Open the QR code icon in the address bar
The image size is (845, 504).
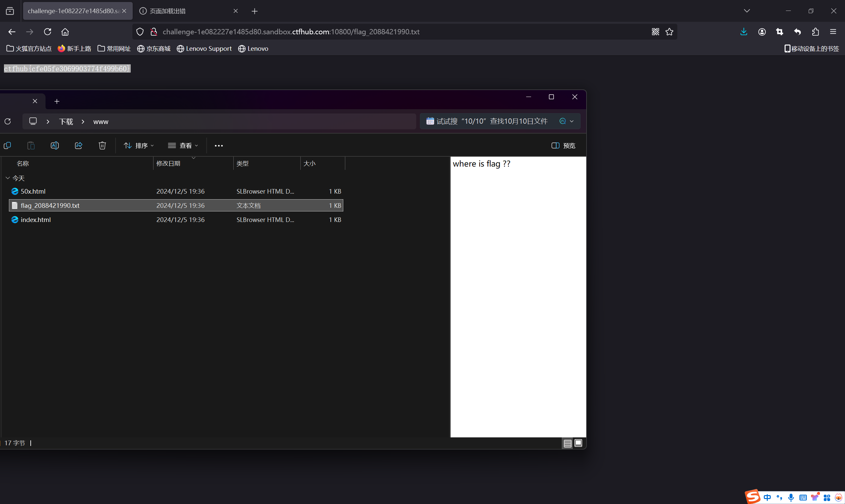(x=655, y=32)
